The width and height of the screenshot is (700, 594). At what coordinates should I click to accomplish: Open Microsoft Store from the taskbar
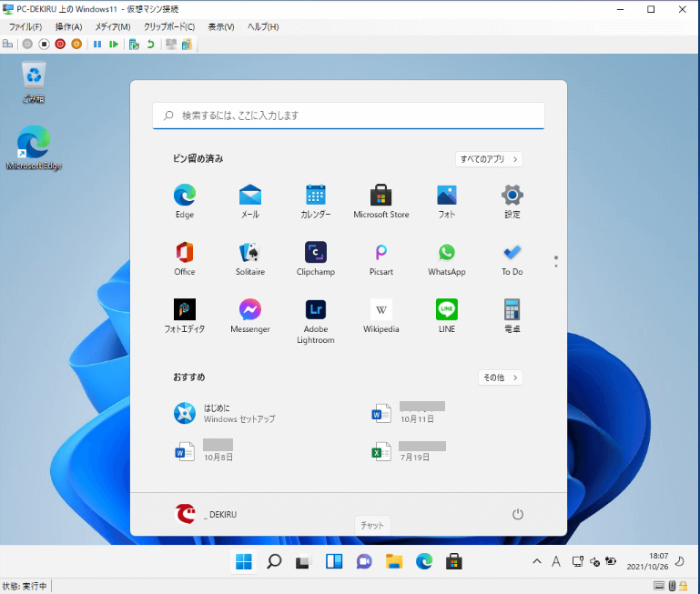(x=454, y=561)
